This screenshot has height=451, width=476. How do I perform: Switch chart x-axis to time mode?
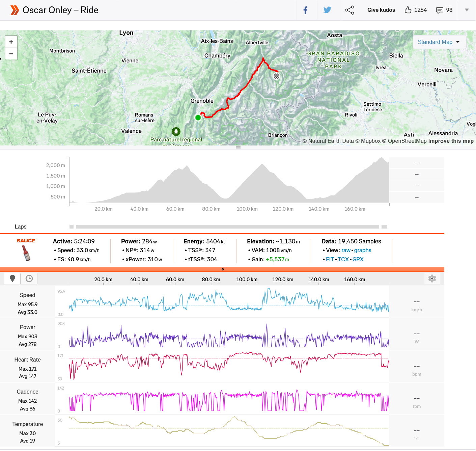pyautogui.click(x=29, y=278)
